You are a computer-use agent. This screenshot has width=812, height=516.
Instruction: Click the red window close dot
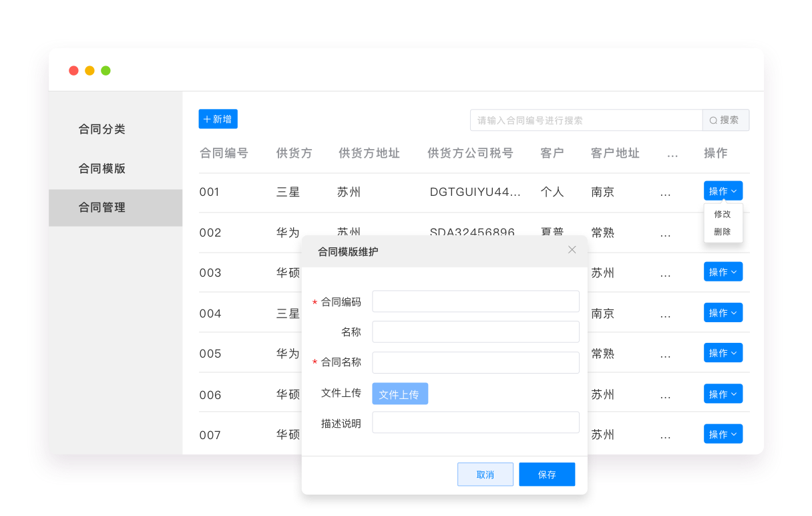click(x=73, y=70)
